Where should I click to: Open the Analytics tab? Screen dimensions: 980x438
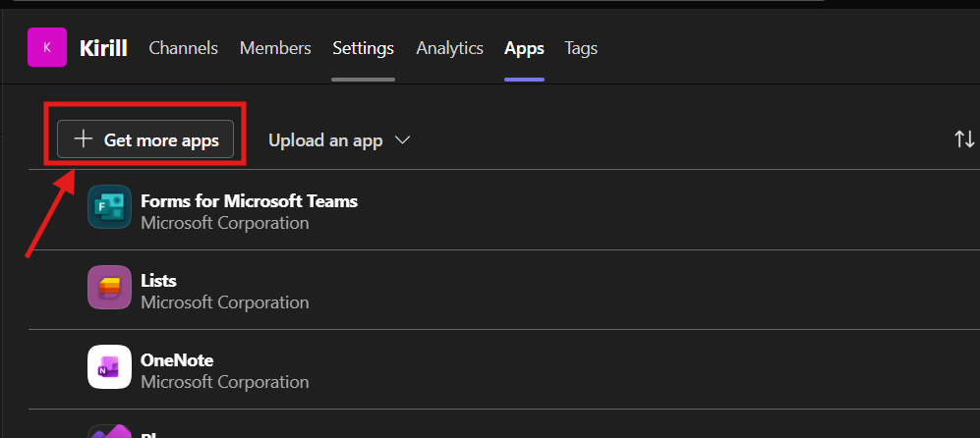coord(449,48)
